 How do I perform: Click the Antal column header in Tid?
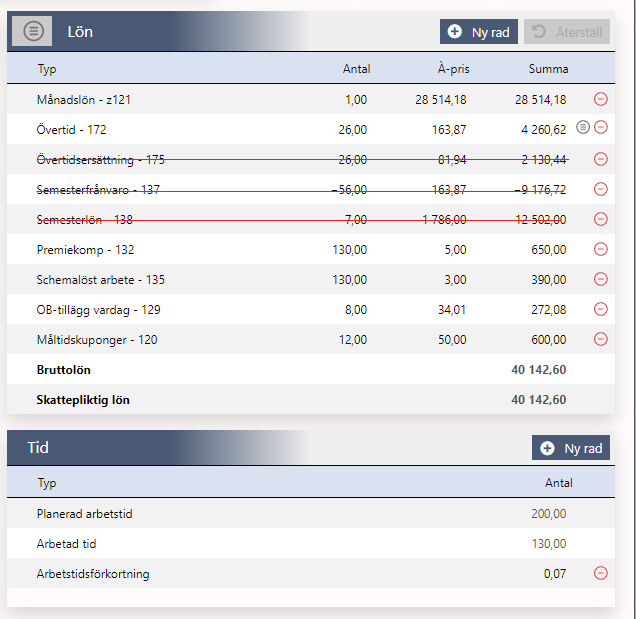559,483
